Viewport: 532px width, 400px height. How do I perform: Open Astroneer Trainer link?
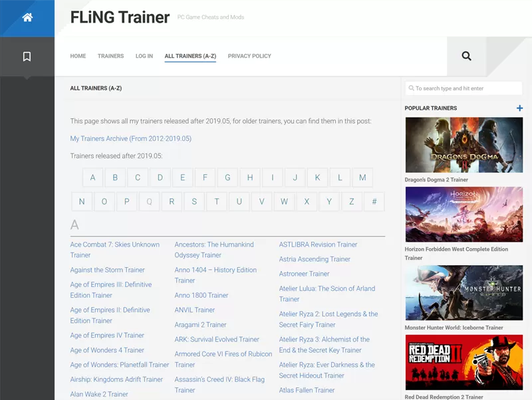pos(304,274)
